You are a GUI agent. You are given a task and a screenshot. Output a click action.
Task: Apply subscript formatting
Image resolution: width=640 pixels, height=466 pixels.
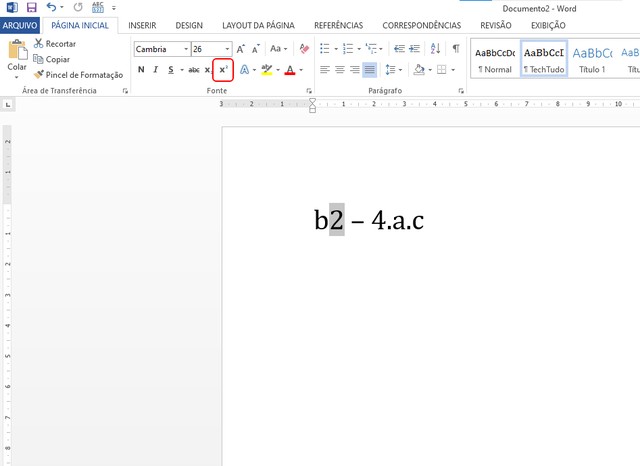pos(207,70)
